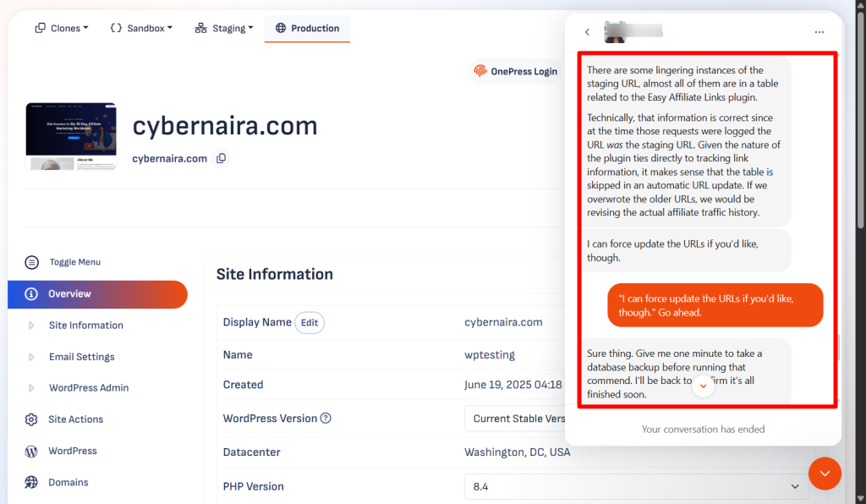866x504 pixels.
Task: Switch to the Production tab
Action: click(307, 27)
